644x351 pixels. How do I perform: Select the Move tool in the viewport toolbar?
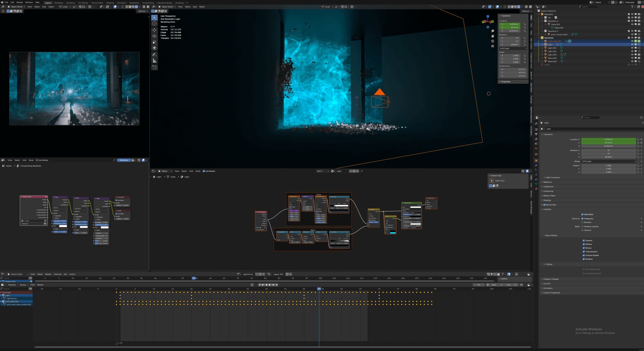(x=154, y=30)
